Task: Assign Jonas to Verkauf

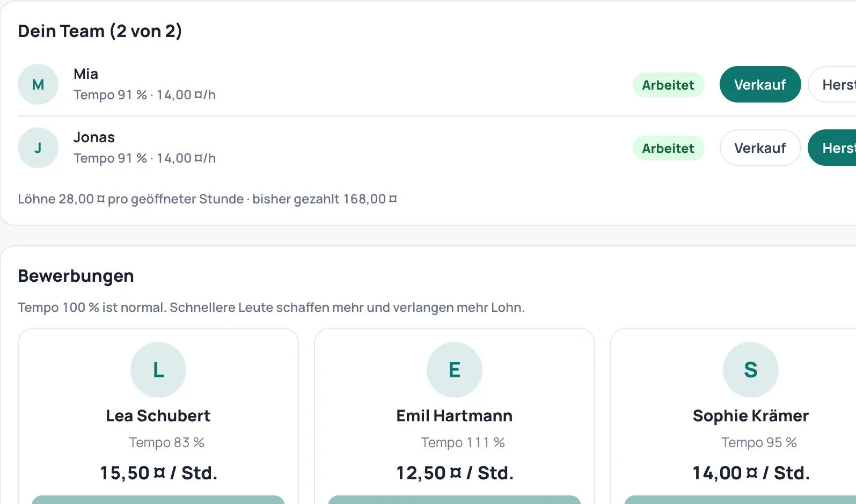Action: (x=760, y=148)
